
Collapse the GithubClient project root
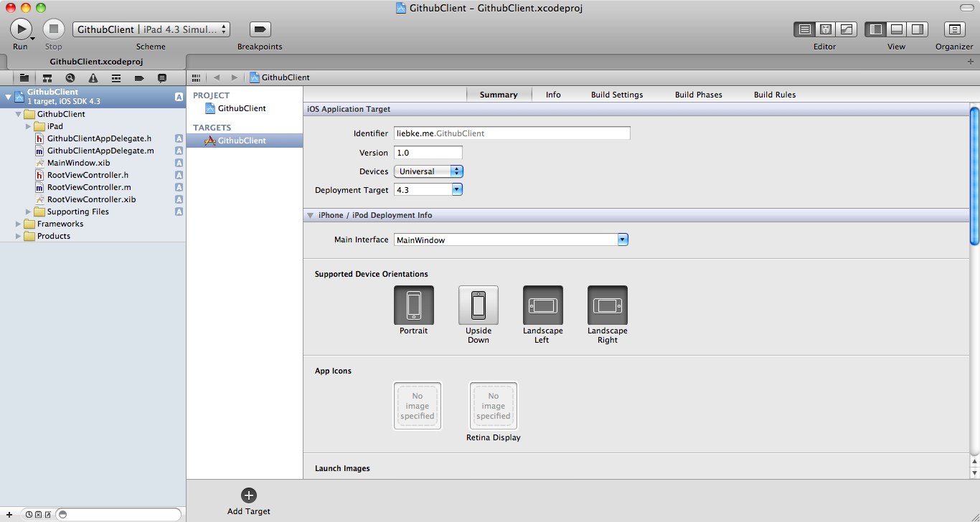pos(8,96)
